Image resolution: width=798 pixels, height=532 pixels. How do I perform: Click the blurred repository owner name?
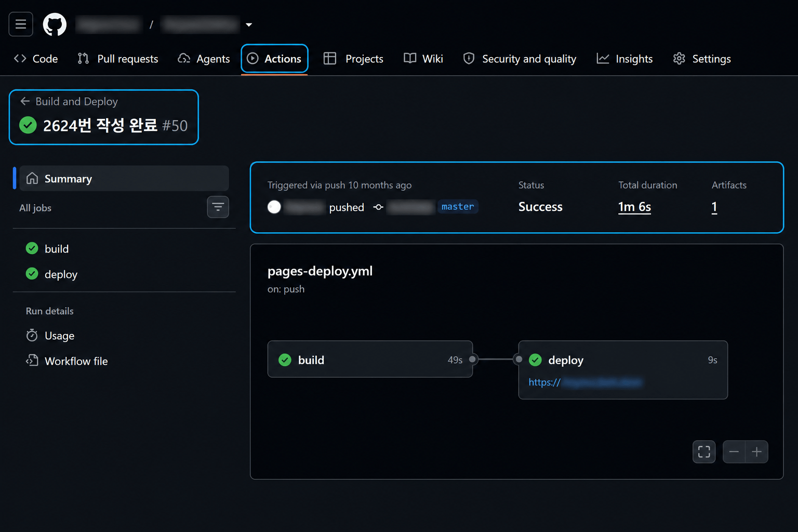(109, 24)
